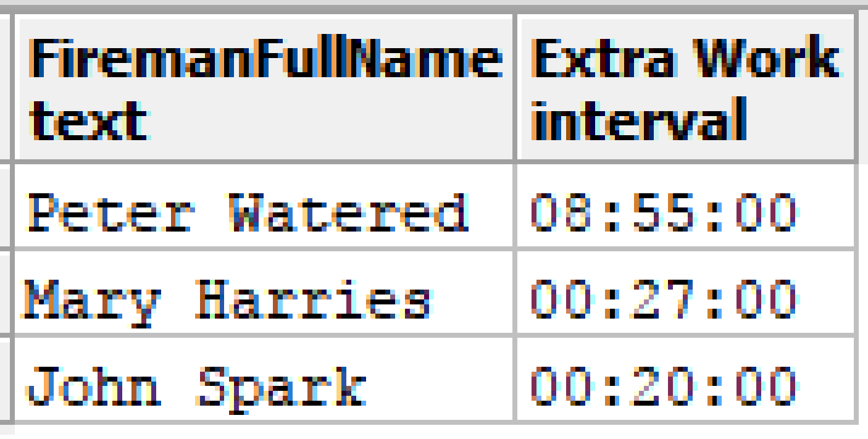
Task: Select the row header beside John Spark
Action: pyautogui.click(x=6, y=380)
